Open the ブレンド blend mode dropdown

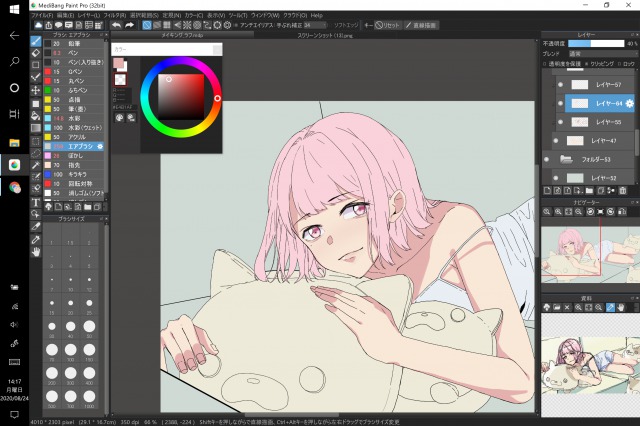click(600, 53)
